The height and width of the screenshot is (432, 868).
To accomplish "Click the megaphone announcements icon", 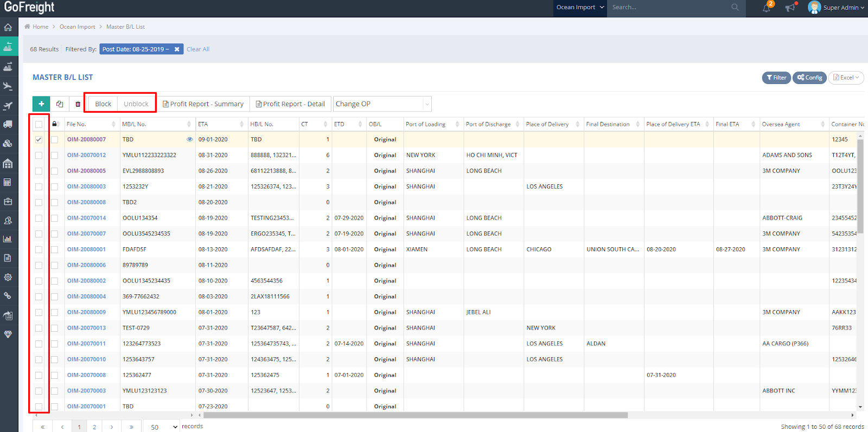I will 790,8.
